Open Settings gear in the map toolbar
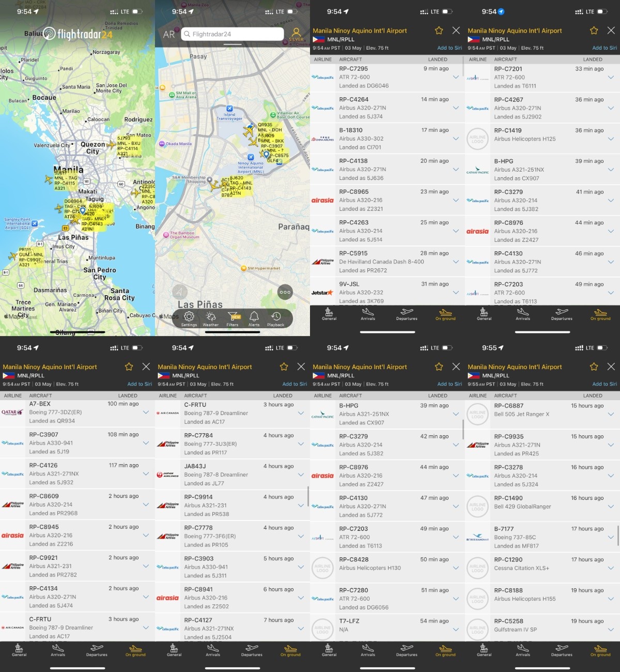620x672 pixels. click(x=189, y=318)
